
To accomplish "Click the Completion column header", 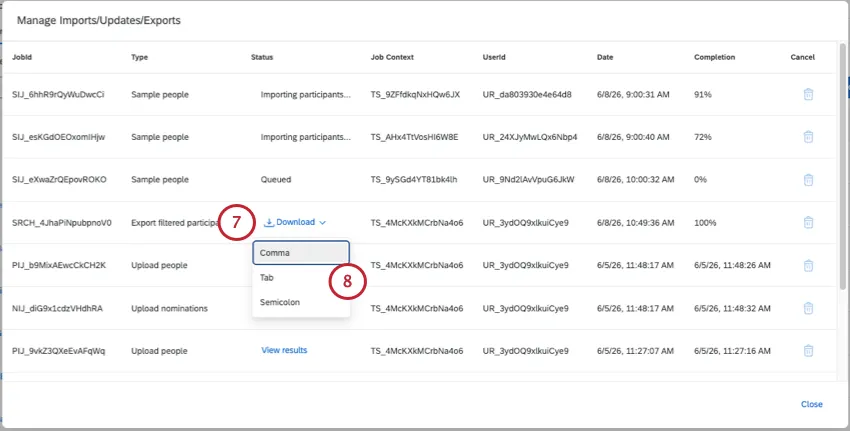I will [714, 57].
